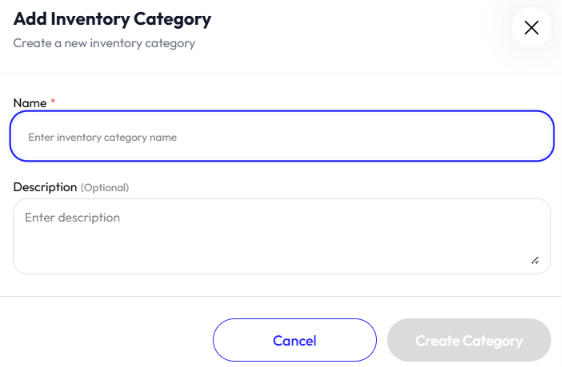Image resolution: width=562 pixels, height=367 pixels.
Task: Click the blue-outlined Name text box
Action: (x=282, y=136)
